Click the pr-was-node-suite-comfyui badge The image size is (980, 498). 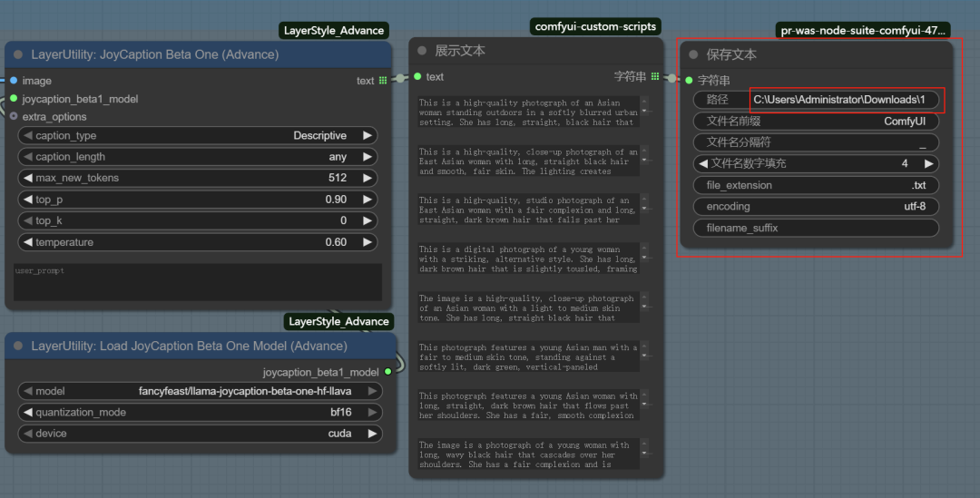(863, 30)
